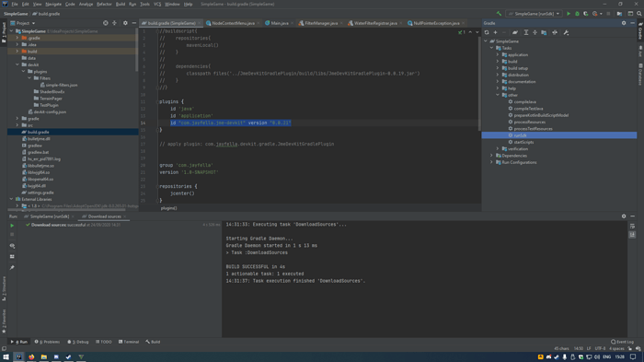This screenshot has width=644, height=362.
Task: Select the startScripts Gradle task
Action: click(523, 143)
